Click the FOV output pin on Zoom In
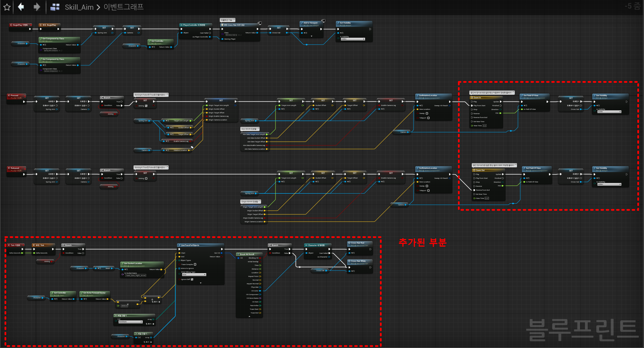This screenshot has width=644, height=348. point(500,113)
